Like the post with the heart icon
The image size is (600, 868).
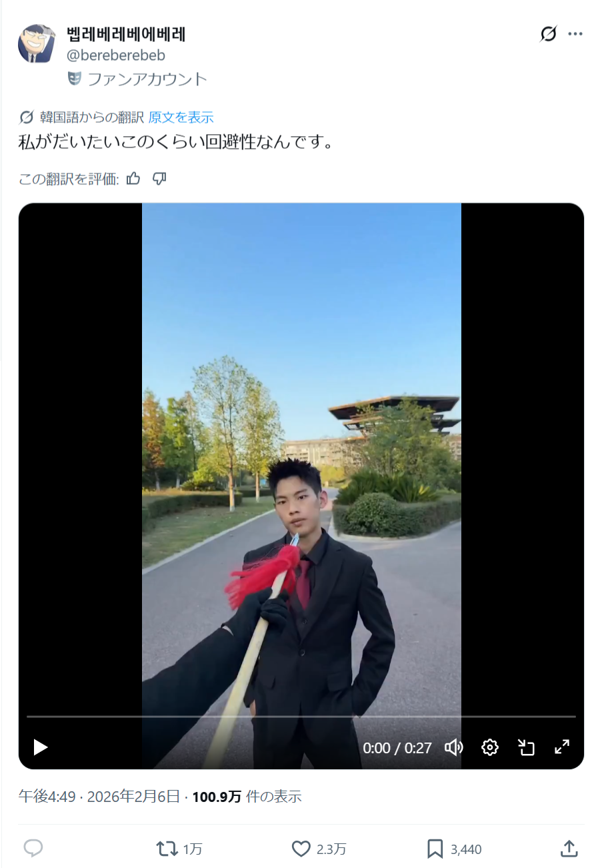click(x=319, y=849)
